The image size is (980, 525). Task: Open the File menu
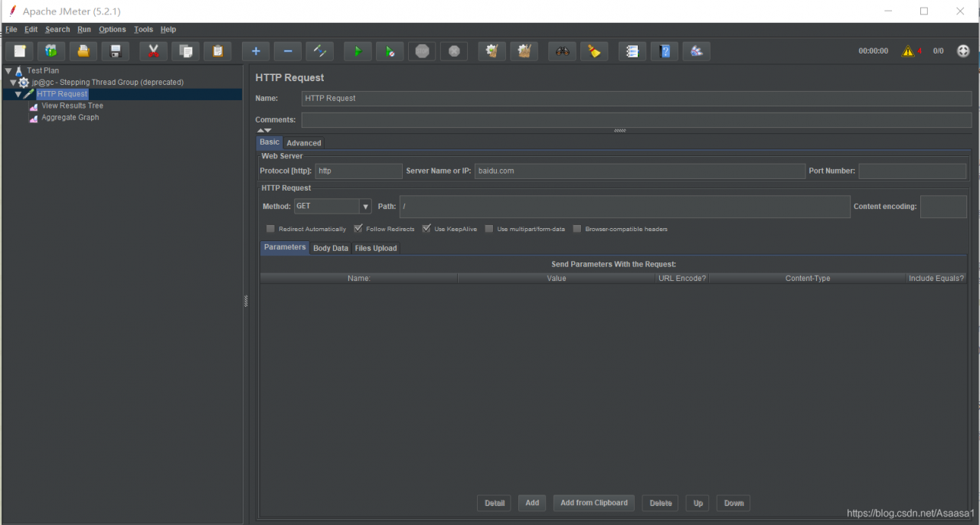(11, 30)
